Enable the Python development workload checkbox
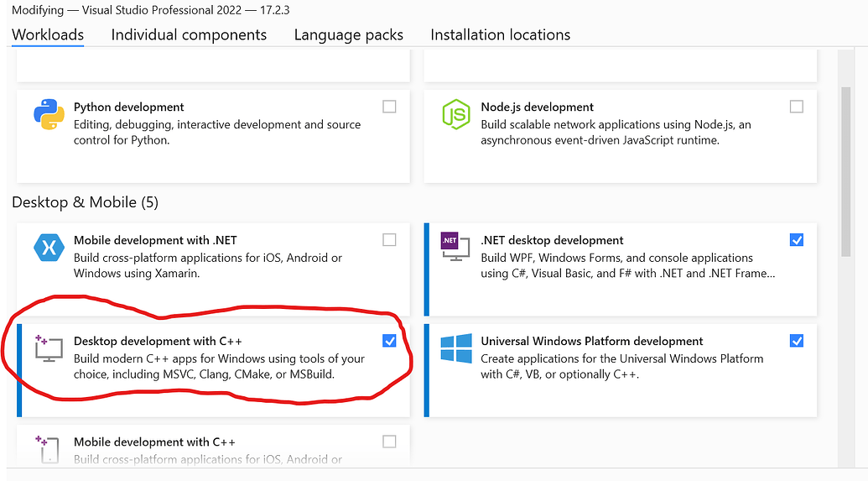 coord(389,107)
